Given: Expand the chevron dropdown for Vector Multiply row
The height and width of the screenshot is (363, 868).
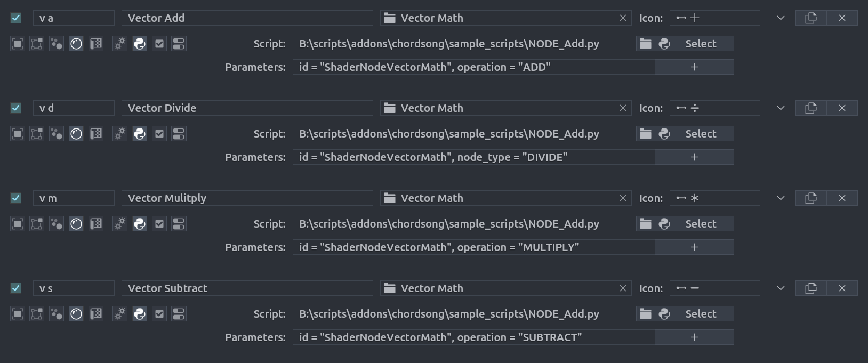Looking at the screenshot, I should pyautogui.click(x=781, y=198).
